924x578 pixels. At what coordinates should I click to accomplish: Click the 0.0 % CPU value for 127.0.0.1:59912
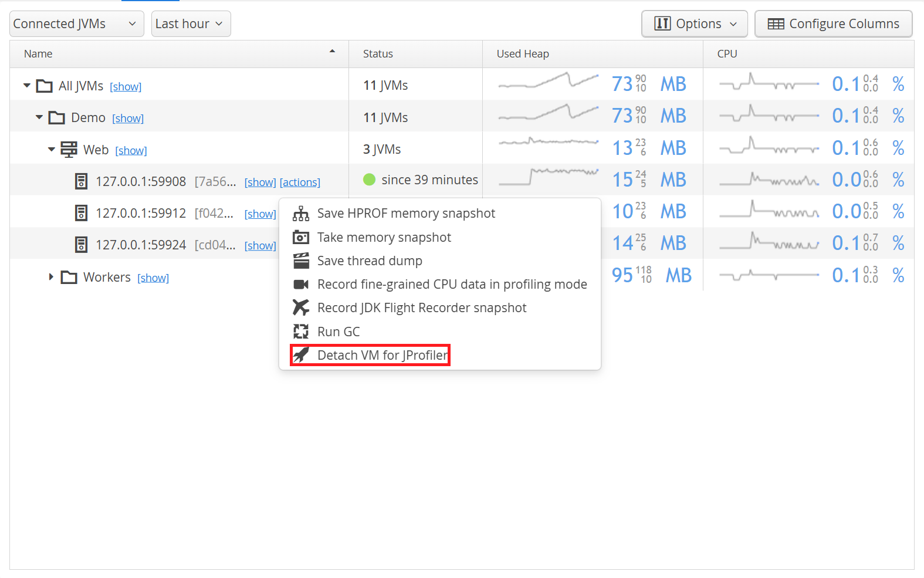click(x=868, y=211)
